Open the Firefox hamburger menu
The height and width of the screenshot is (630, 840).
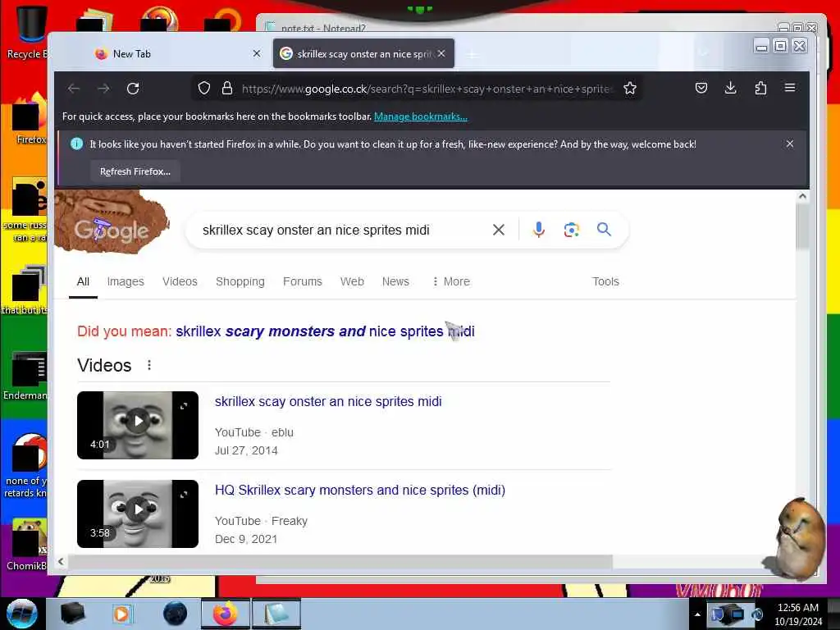tap(790, 88)
